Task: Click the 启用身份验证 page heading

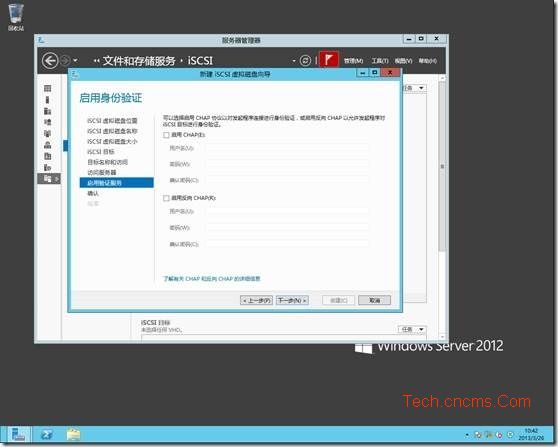Action: 111,98
